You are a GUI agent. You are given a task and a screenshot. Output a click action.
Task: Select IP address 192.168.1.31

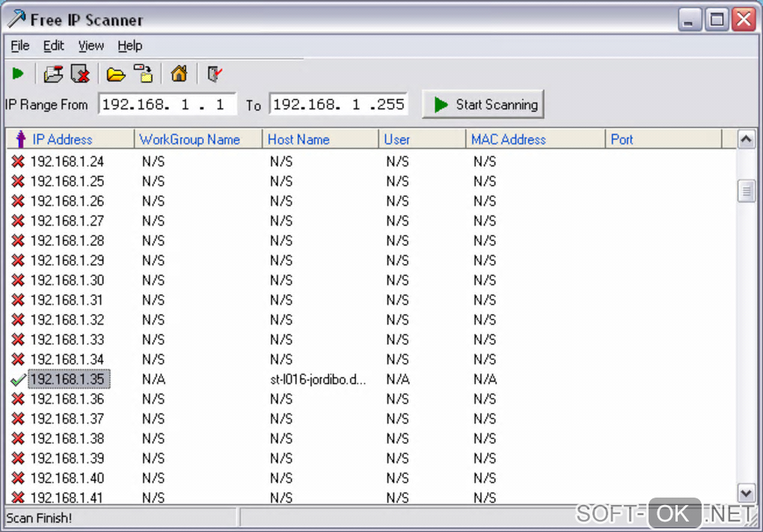click(67, 300)
